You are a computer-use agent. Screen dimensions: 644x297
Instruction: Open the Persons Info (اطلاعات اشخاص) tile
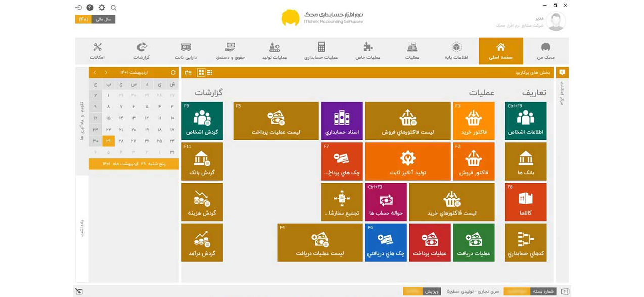[x=525, y=121]
